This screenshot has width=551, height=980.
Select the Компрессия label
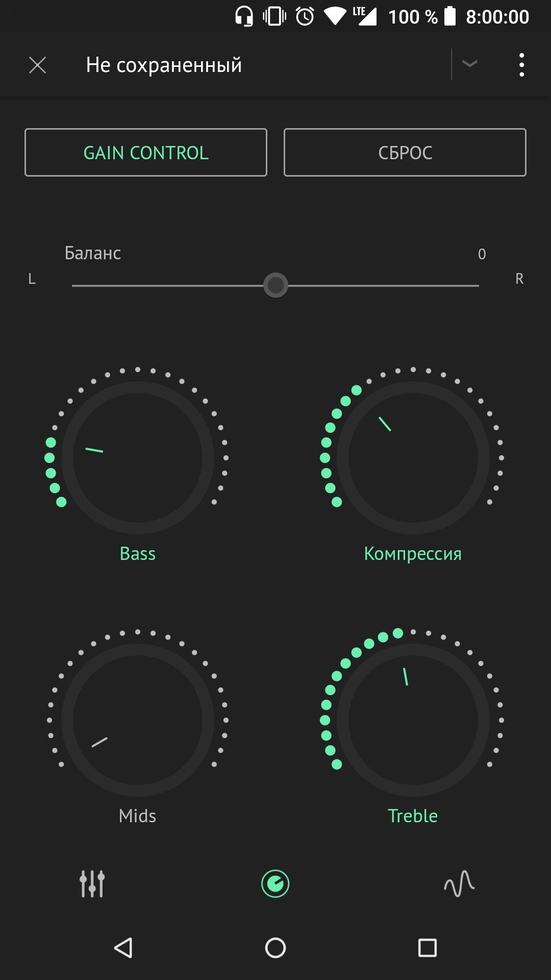413,554
